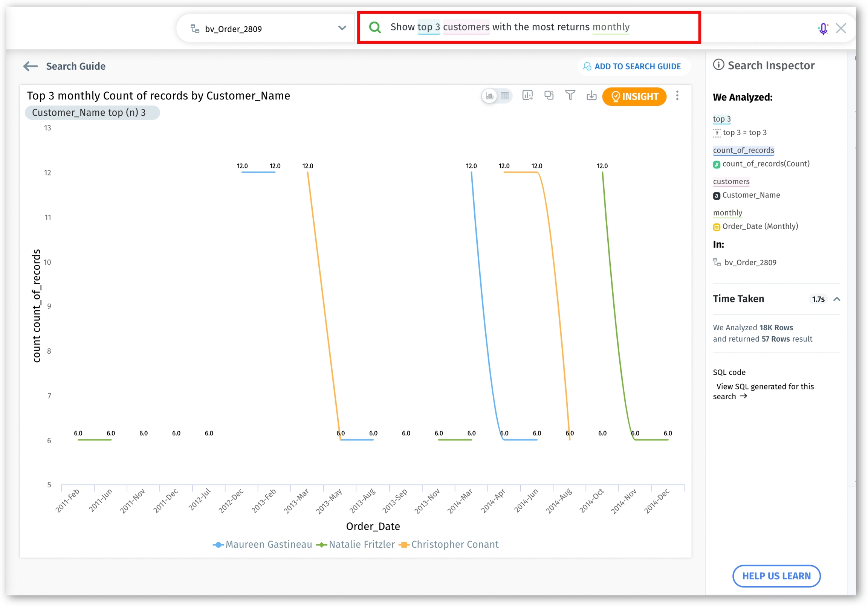Viewport: 868px width, 606px height.
Task: Click the green search magnifier icon
Action: (374, 27)
